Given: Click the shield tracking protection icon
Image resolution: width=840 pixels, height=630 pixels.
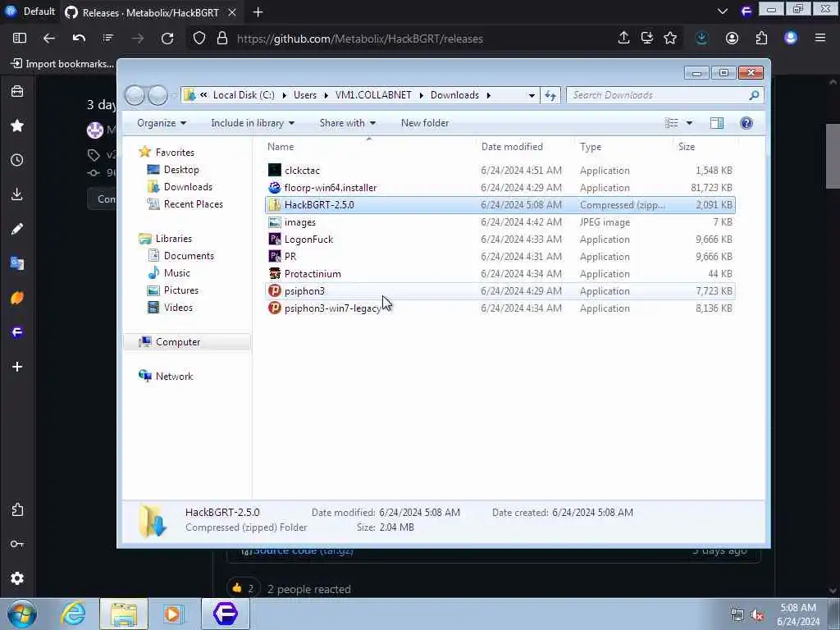Looking at the screenshot, I should [199, 38].
